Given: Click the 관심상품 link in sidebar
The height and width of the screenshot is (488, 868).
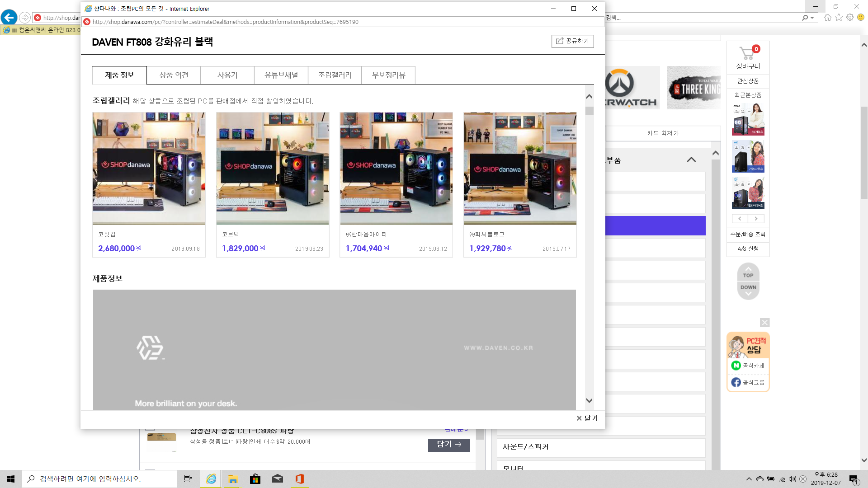Looking at the screenshot, I should point(748,81).
